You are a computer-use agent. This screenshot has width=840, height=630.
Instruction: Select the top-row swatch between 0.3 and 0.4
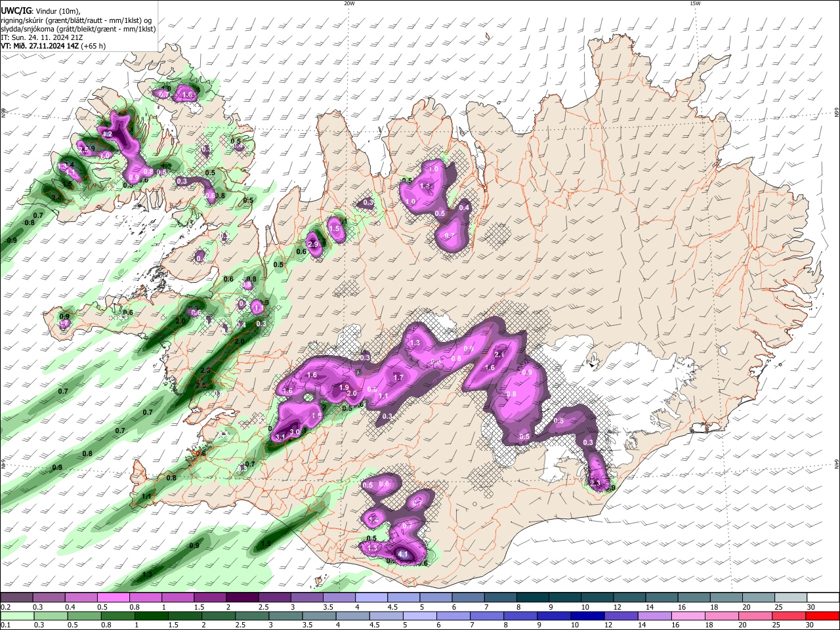pos(49,598)
